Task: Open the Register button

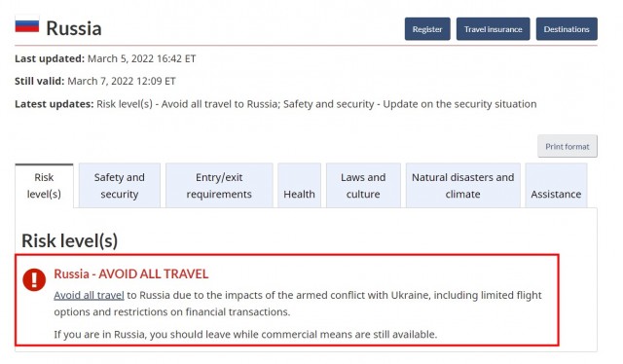Action: coord(427,29)
